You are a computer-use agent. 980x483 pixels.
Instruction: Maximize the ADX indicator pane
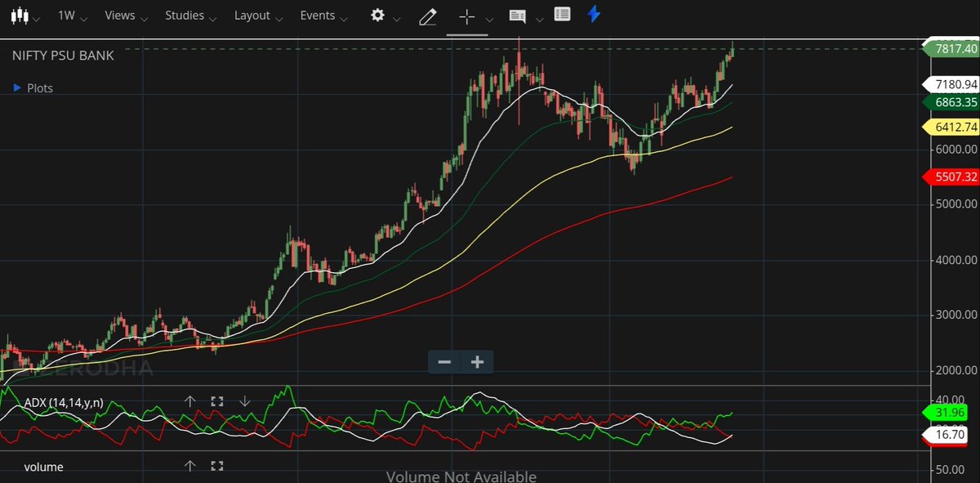[216, 400]
